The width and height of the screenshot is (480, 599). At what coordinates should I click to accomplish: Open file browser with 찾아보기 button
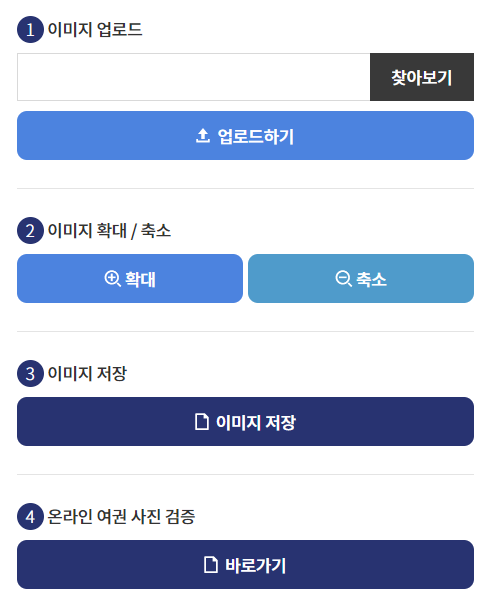click(x=422, y=77)
